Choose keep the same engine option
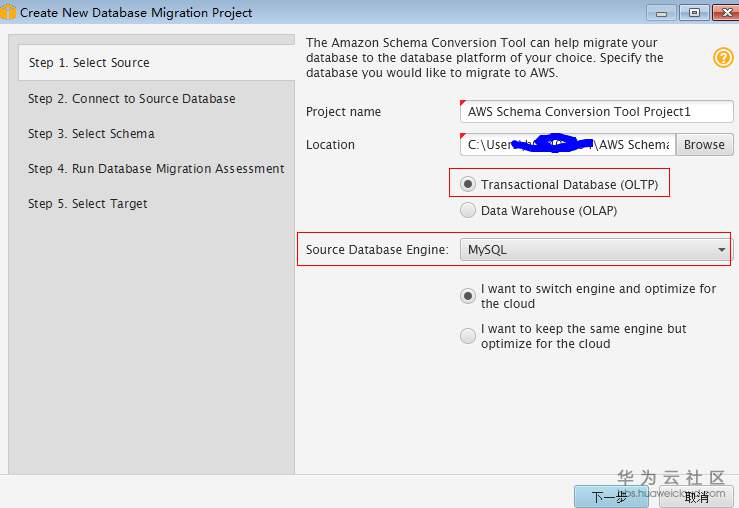739x508 pixels. coord(468,336)
